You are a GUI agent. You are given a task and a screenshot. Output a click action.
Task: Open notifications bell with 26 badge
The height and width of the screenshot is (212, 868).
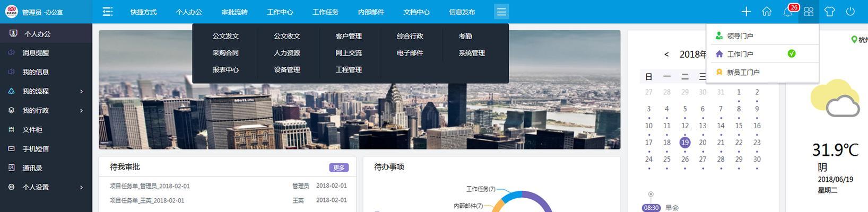point(788,11)
